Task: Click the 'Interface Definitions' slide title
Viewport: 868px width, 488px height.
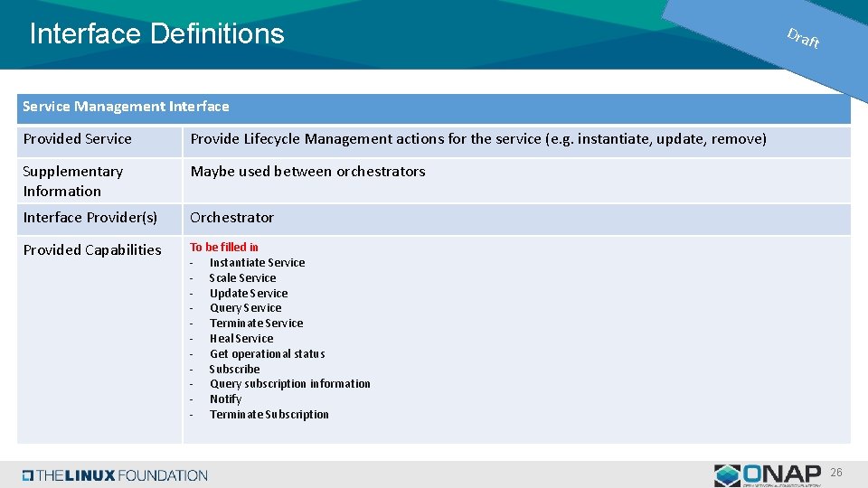Action: coord(156,33)
